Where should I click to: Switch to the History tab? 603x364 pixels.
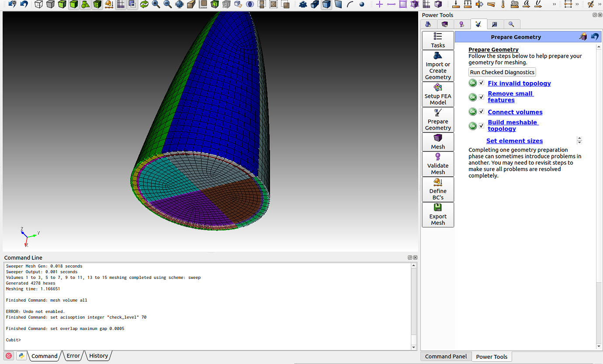coord(98,356)
